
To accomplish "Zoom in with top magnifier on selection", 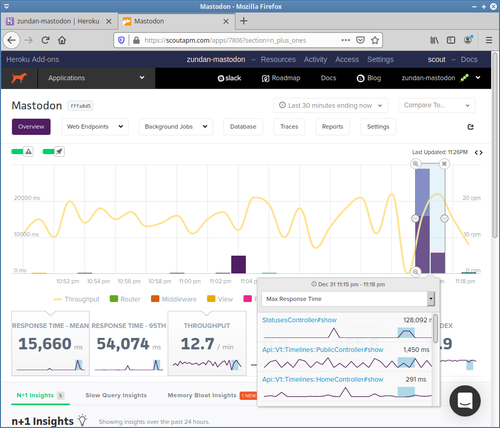I will (415, 164).
